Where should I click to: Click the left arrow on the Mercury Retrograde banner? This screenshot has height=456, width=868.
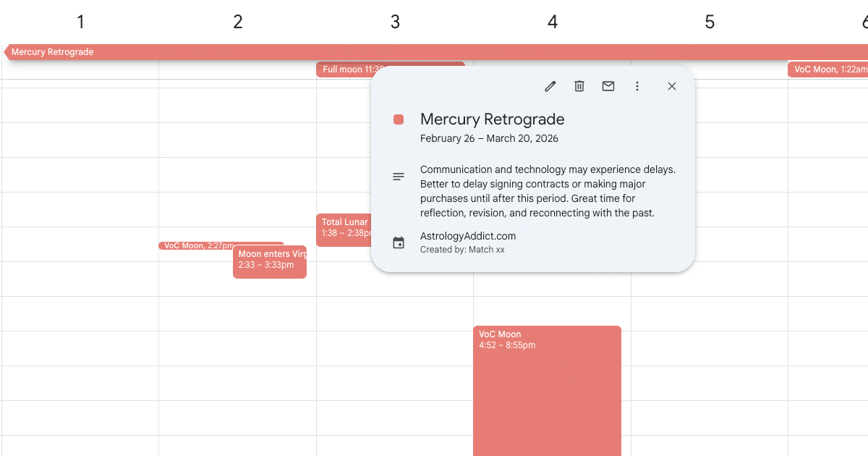[6, 51]
